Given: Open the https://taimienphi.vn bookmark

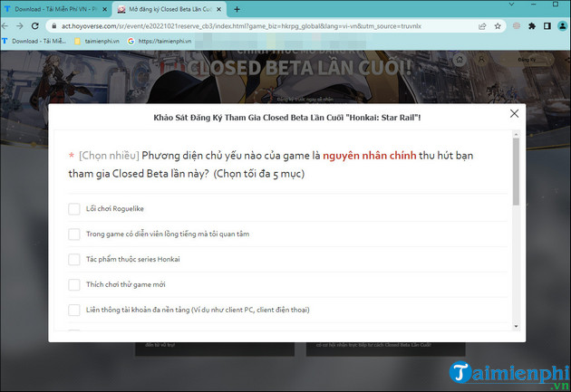Looking at the screenshot, I should 160,41.
